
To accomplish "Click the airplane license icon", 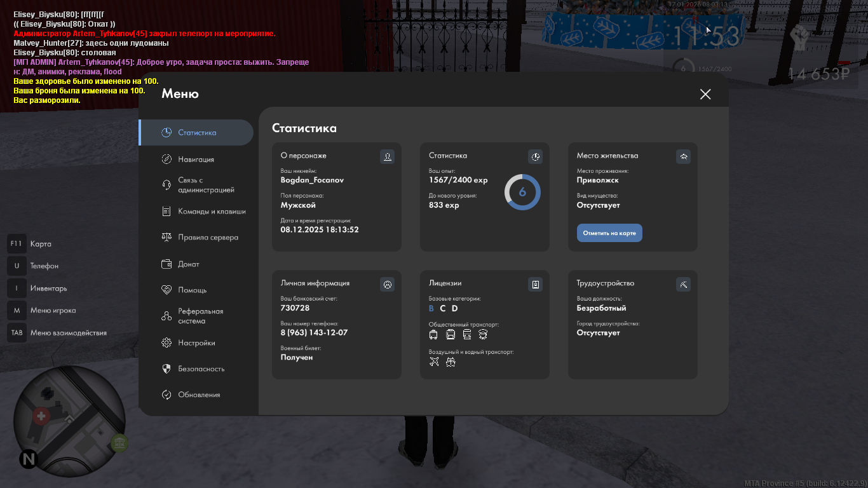I will coord(434,362).
